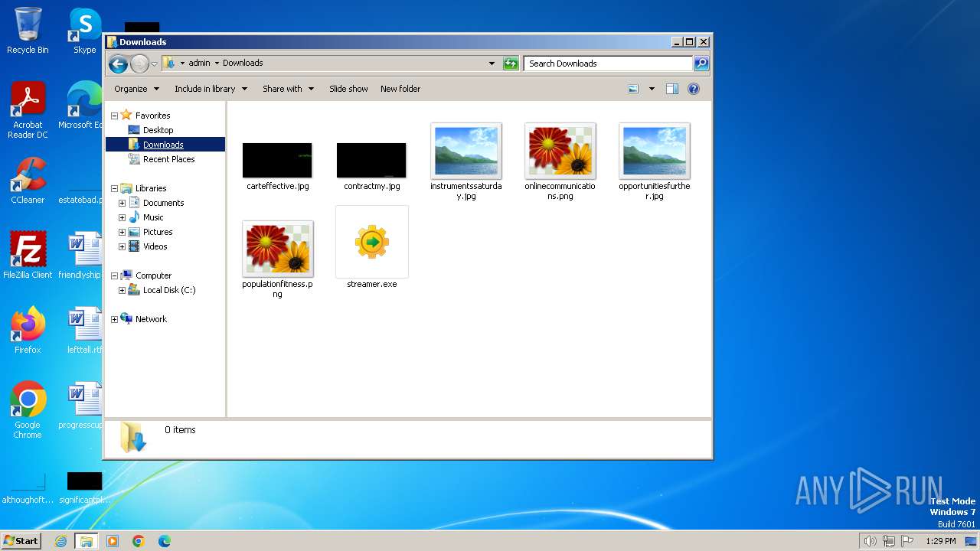Image resolution: width=980 pixels, height=551 pixels.
Task: Expand the Music library
Action: [x=122, y=217]
